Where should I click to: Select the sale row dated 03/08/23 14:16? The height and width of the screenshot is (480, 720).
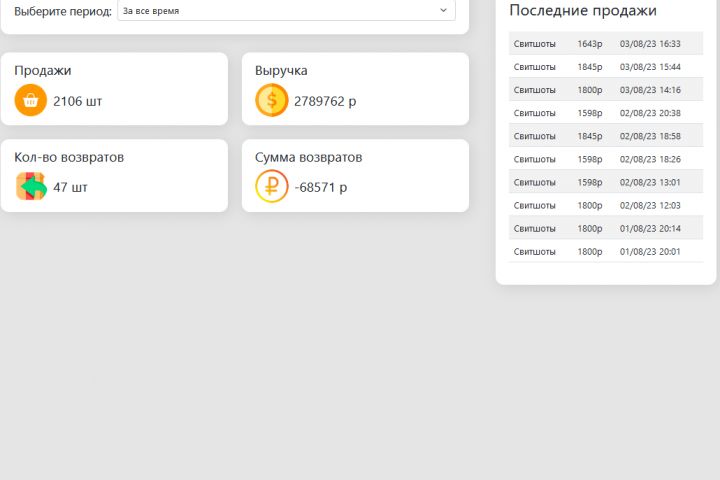(x=606, y=90)
